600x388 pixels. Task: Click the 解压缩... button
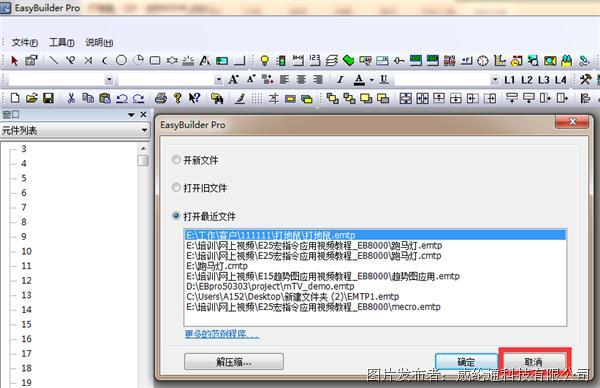(234, 362)
